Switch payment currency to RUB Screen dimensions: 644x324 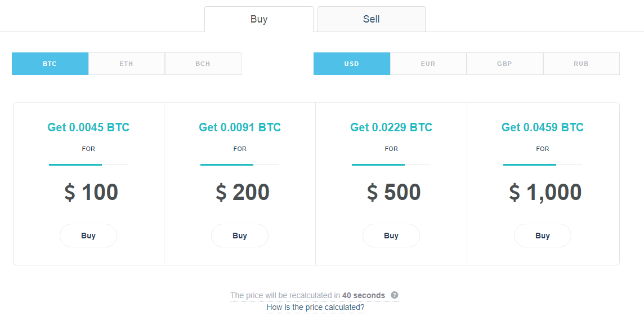(581, 64)
